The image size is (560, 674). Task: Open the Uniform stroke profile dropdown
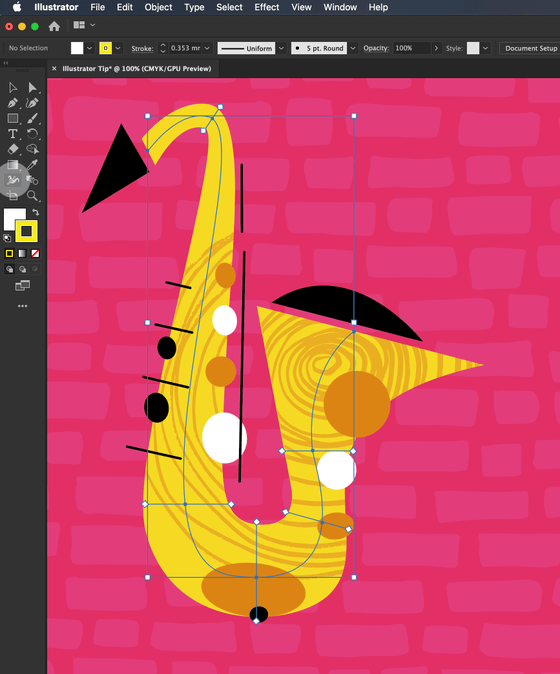(x=282, y=48)
